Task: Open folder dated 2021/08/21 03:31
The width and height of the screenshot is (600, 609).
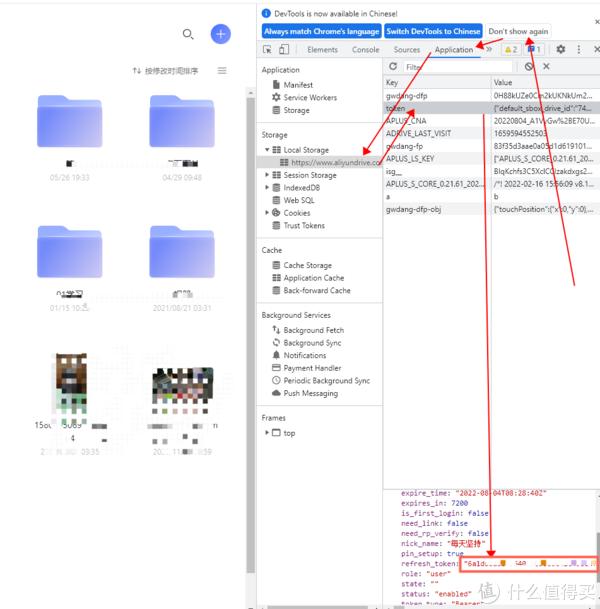Action: pos(182,252)
